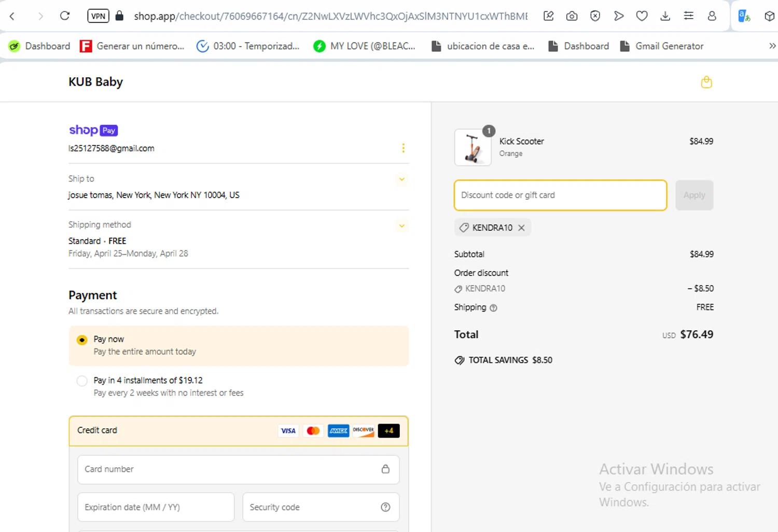Click the Subtotal $84.99 amount
The width and height of the screenshot is (778, 532).
[x=701, y=254]
